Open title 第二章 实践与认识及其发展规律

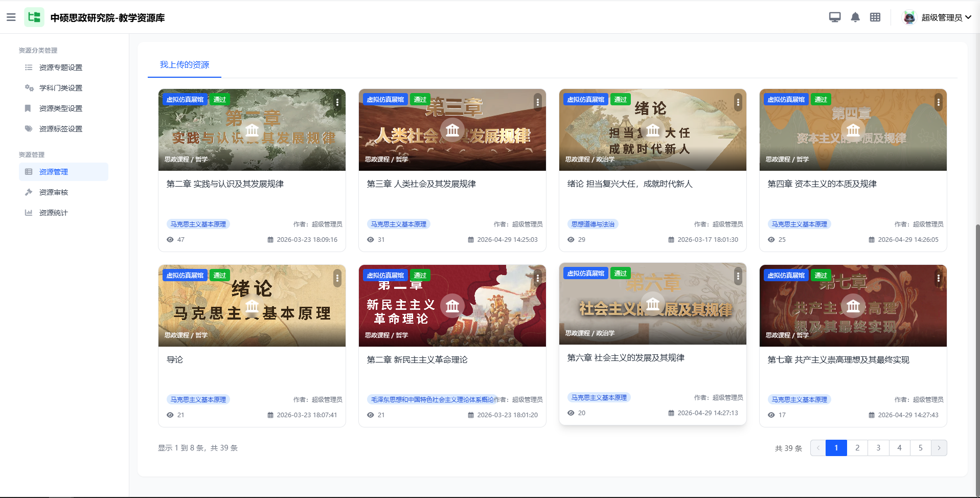coord(225,184)
